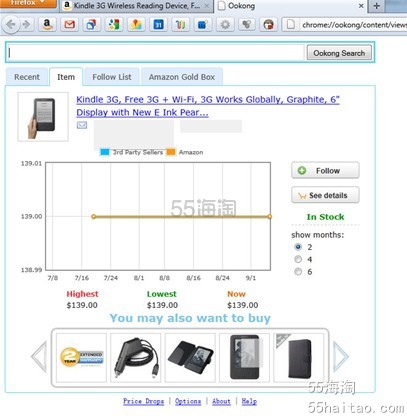This screenshot has height=416, width=407.
Task: Open the Kindle screen protector thumbnail
Action: 244,357
